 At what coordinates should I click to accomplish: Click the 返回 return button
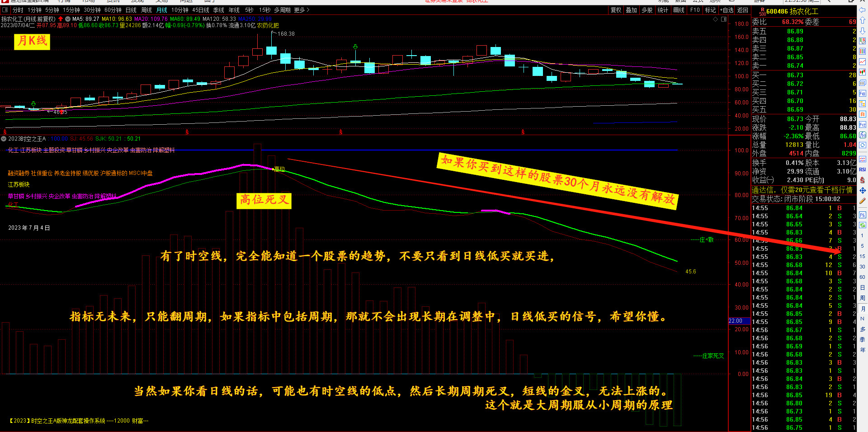coord(743,10)
